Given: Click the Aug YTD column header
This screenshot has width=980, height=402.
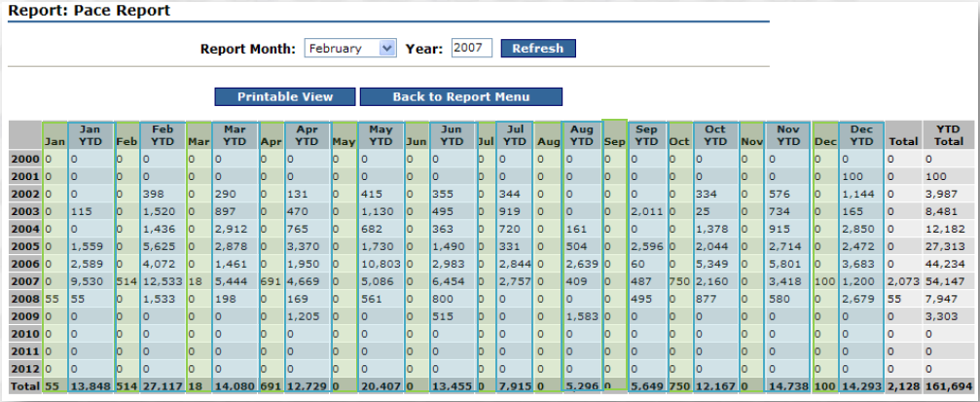Looking at the screenshot, I should point(582,135).
